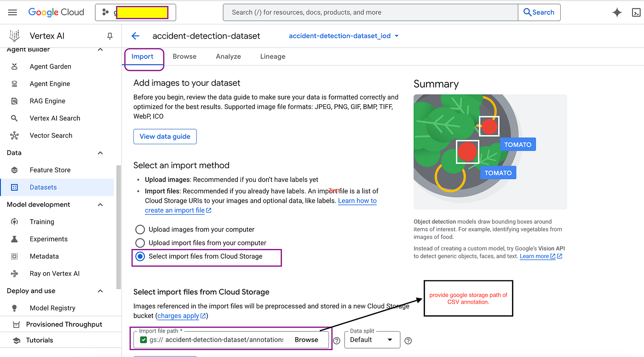Click the project selector icon
This screenshot has width=644, height=357.
coord(105,12)
